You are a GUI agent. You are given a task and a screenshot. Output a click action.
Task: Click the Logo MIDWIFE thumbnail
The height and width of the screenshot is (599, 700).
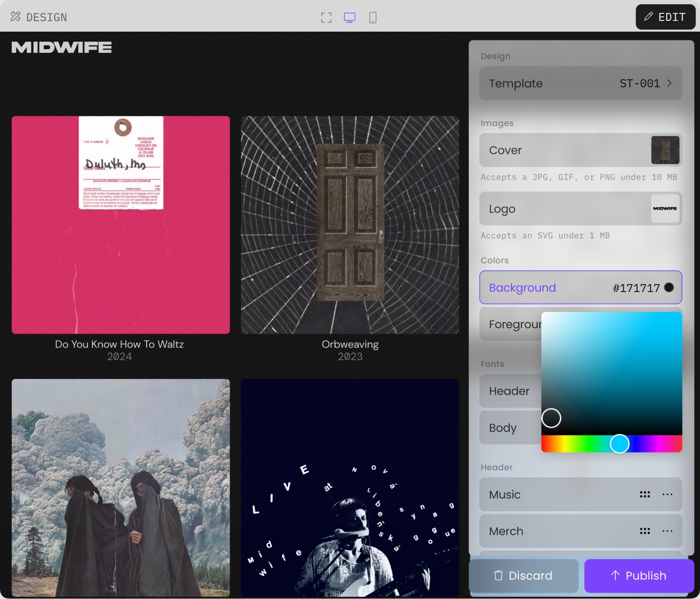[665, 208]
